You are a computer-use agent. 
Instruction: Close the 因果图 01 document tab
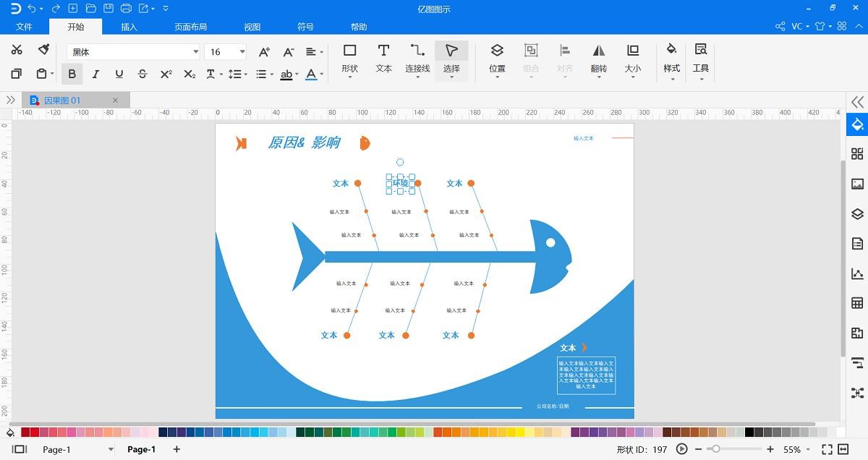pyautogui.click(x=114, y=101)
